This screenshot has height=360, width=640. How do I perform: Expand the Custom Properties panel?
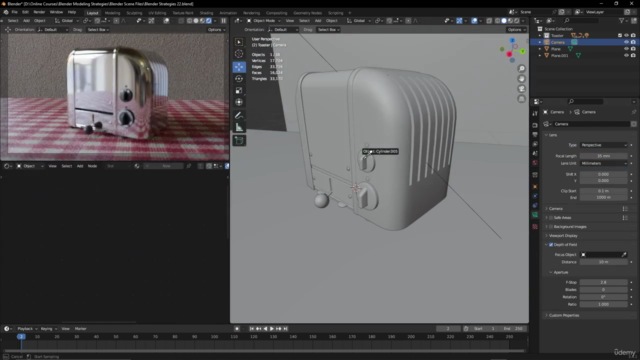click(564, 315)
